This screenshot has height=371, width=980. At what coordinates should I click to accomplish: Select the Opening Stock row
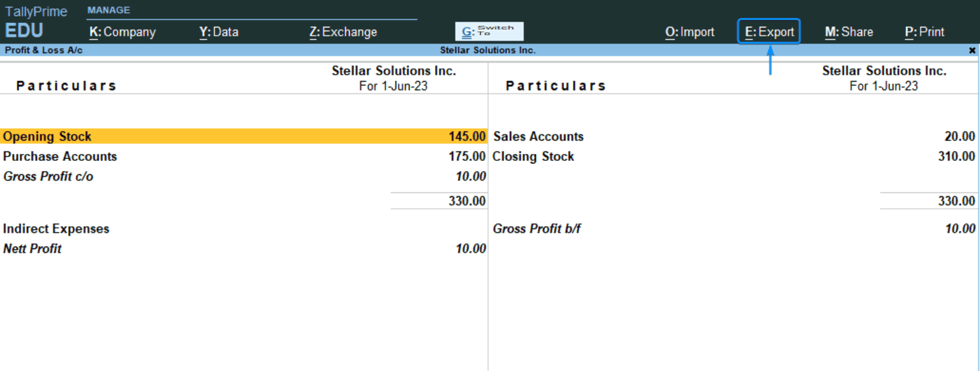click(x=47, y=136)
